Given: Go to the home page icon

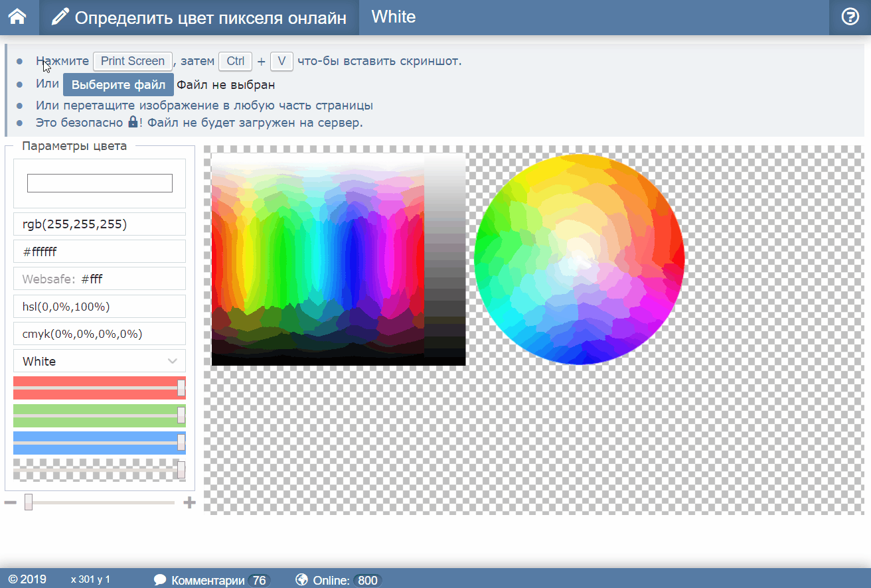Looking at the screenshot, I should 17,17.
